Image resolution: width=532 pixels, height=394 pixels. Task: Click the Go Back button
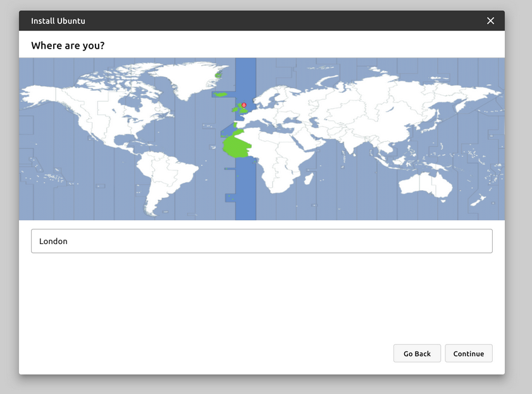click(x=417, y=354)
